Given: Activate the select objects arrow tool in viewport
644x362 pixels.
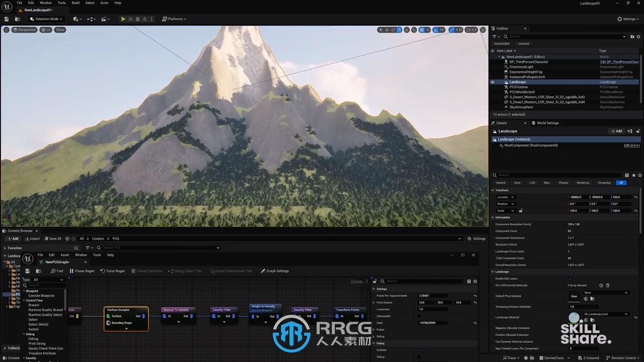Looking at the screenshot, I should 381,30.
